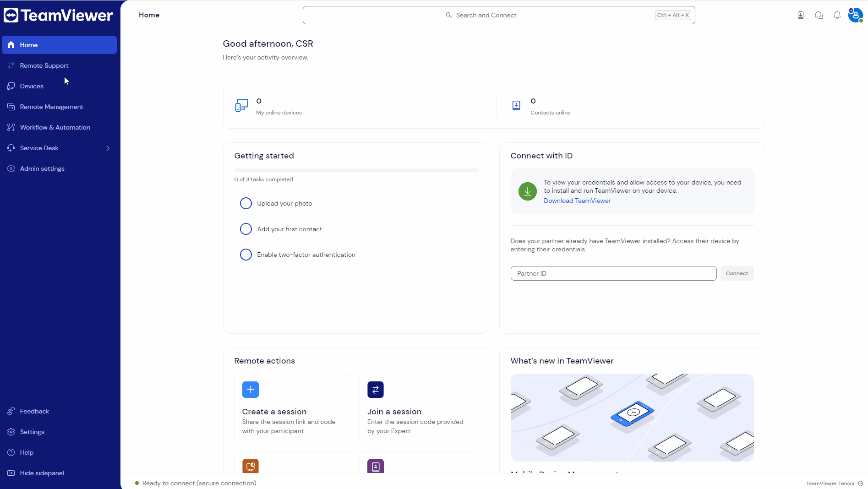The height and width of the screenshot is (489, 868).
Task: Click the Hide sidepanel icon
Action: (x=11, y=473)
